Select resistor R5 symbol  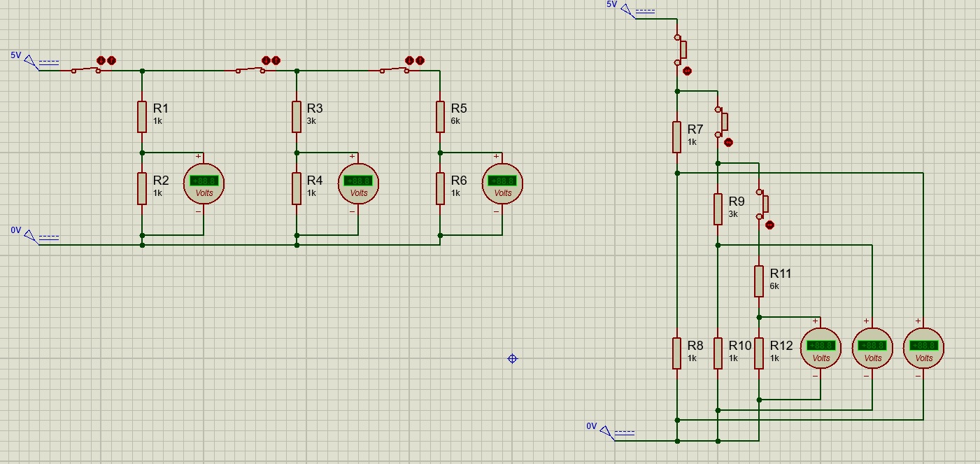(x=440, y=116)
